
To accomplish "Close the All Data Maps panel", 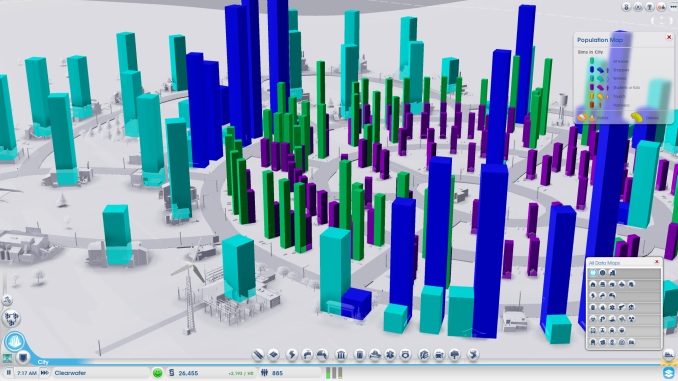I will click(657, 262).
